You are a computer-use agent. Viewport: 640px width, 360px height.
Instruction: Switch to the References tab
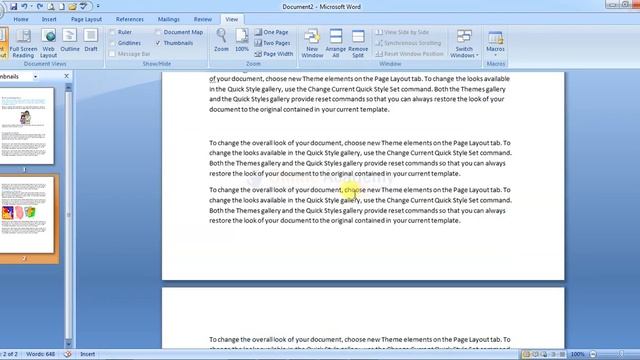130,19
